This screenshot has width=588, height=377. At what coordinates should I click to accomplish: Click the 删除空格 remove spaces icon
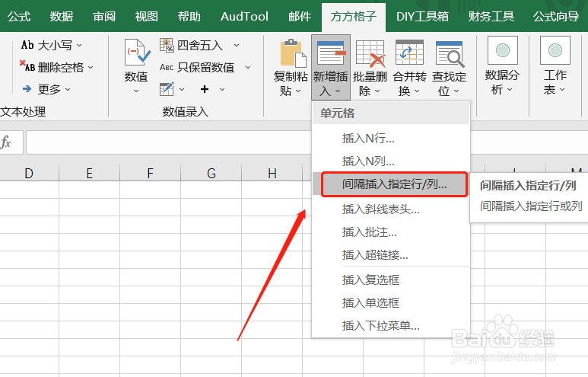27,66
